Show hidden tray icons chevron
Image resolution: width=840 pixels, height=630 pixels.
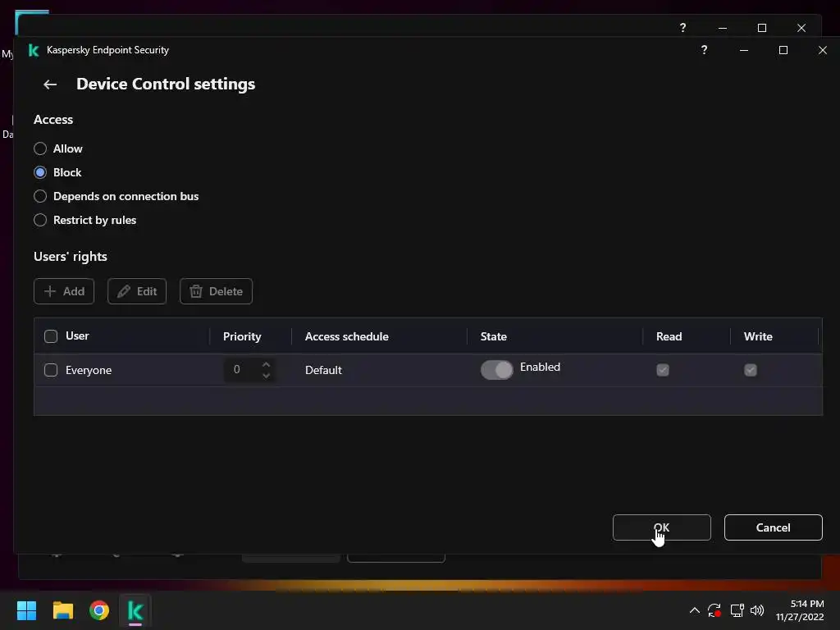coord(694,610)
